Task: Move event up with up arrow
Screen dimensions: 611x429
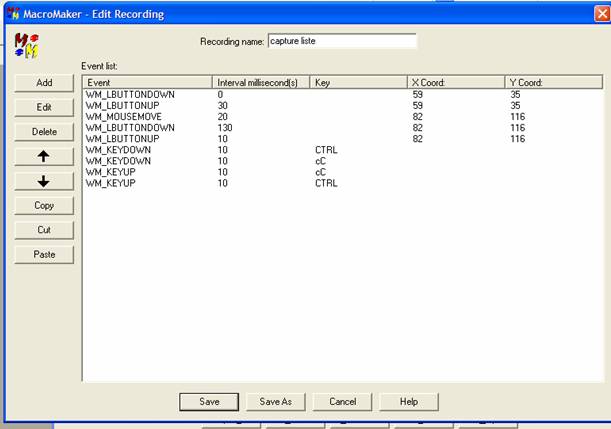Action: pos(43,157)
